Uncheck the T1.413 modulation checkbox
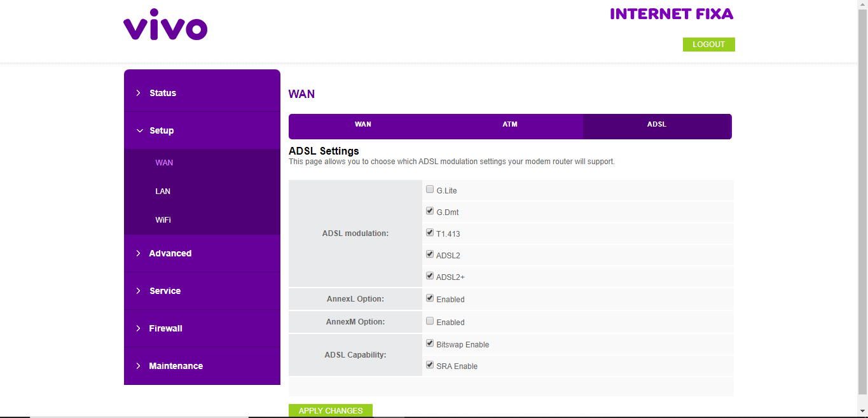The height and width of the screenshot is (418, 868). (430, 232)
